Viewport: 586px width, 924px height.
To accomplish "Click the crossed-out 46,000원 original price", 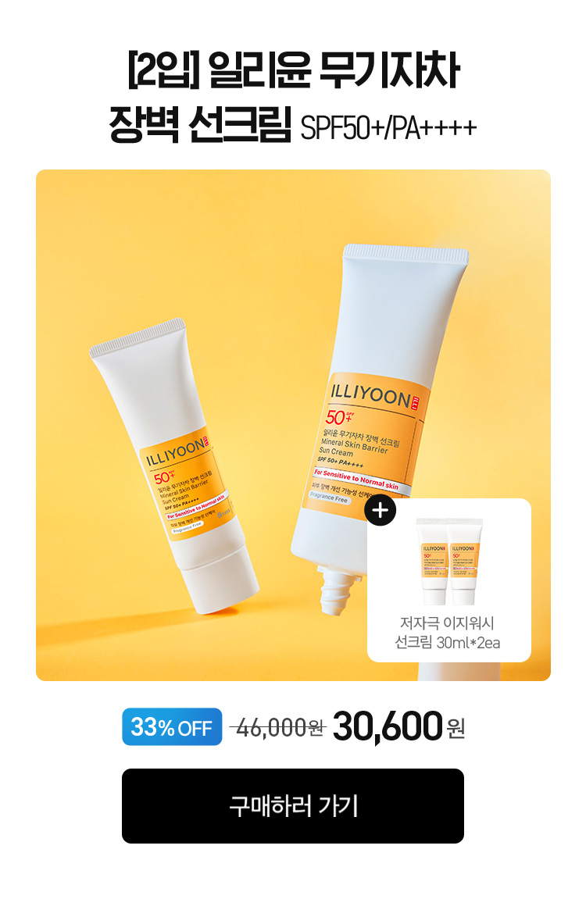I will pos(277,728).
